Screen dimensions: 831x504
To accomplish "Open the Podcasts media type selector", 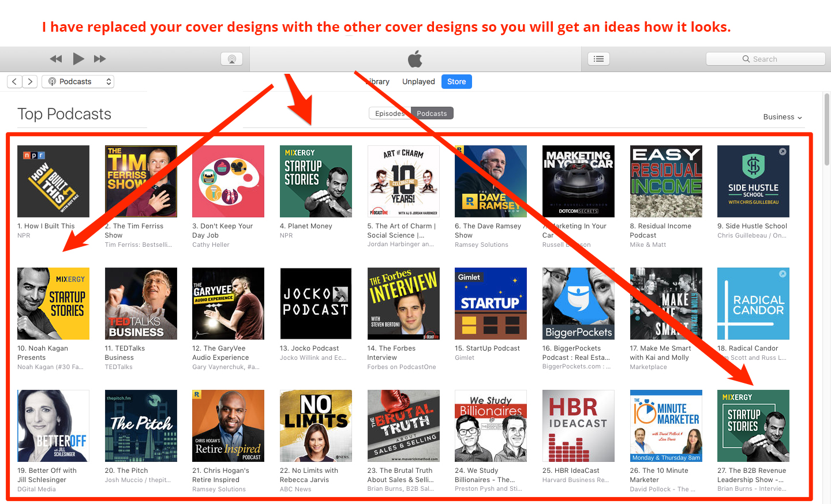I will point(78,81).
